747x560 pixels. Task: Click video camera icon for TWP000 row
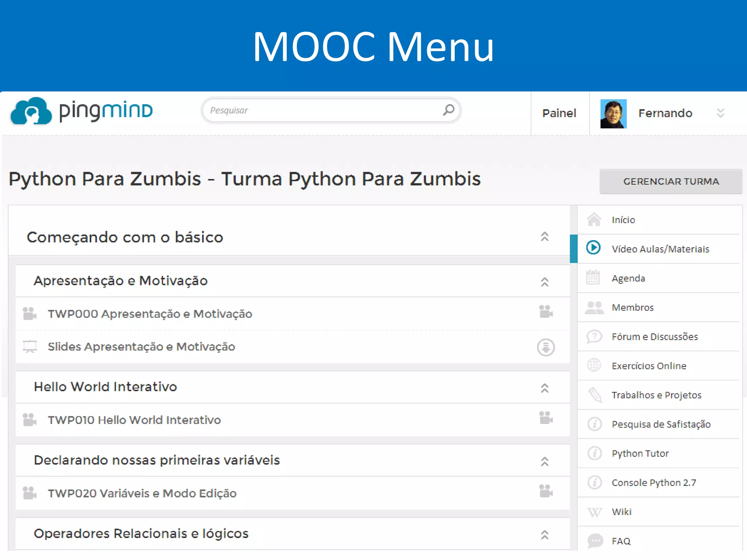click(546, 312)
